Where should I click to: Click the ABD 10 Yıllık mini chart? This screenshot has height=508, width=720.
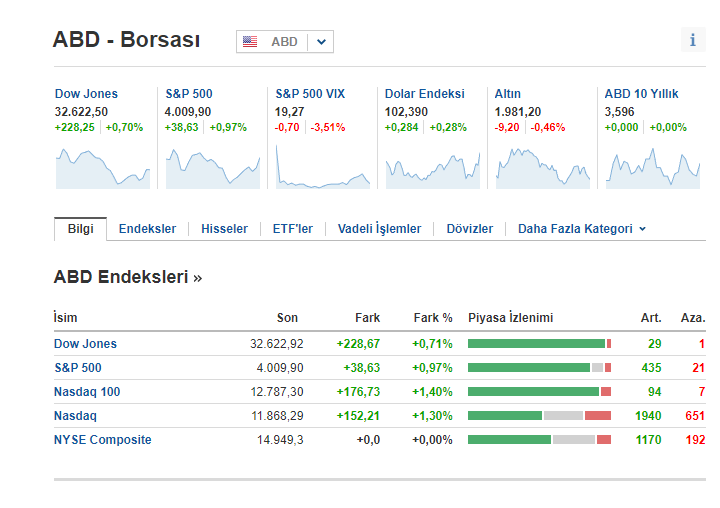652,167
